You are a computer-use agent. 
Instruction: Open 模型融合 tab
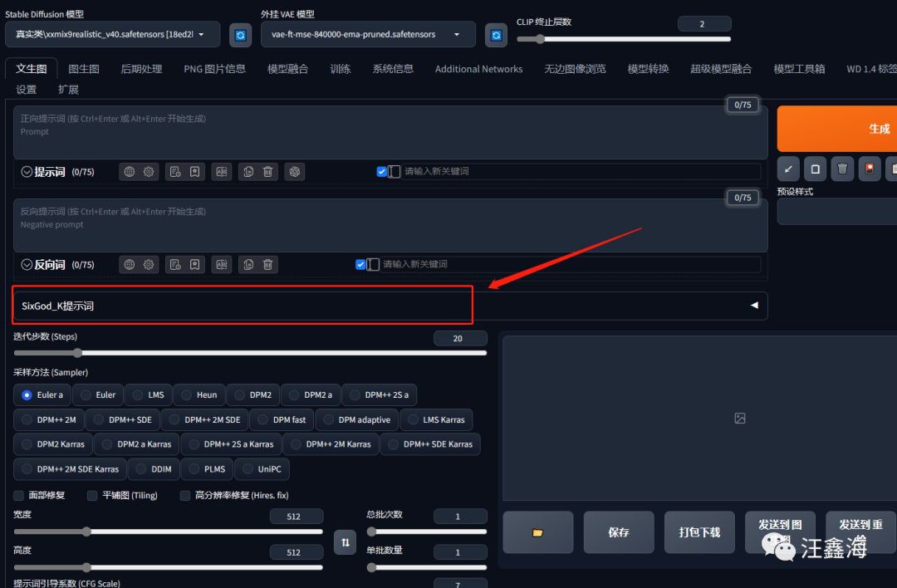(x=287, y=69)
